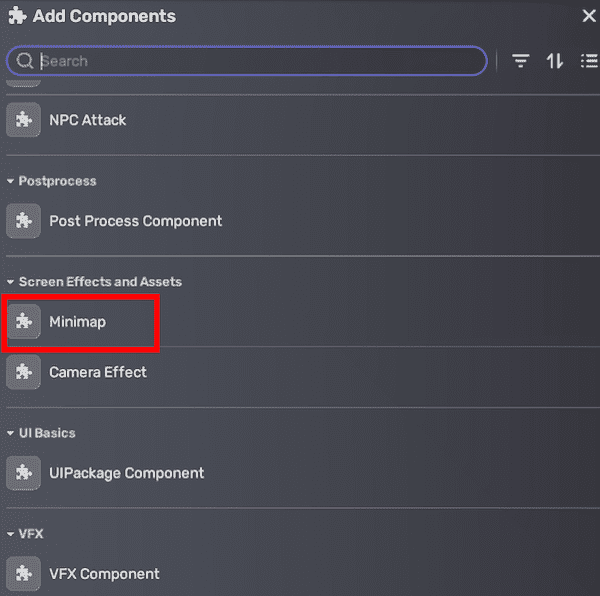
Task: Collapse the Postprocess category
Action: click(11, 182)
